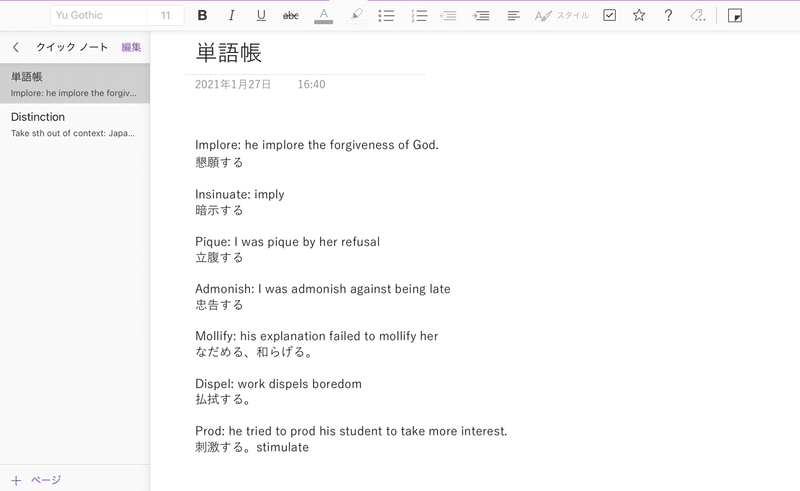Open the more tags options
800x491 pixels.
pos(698,16)
